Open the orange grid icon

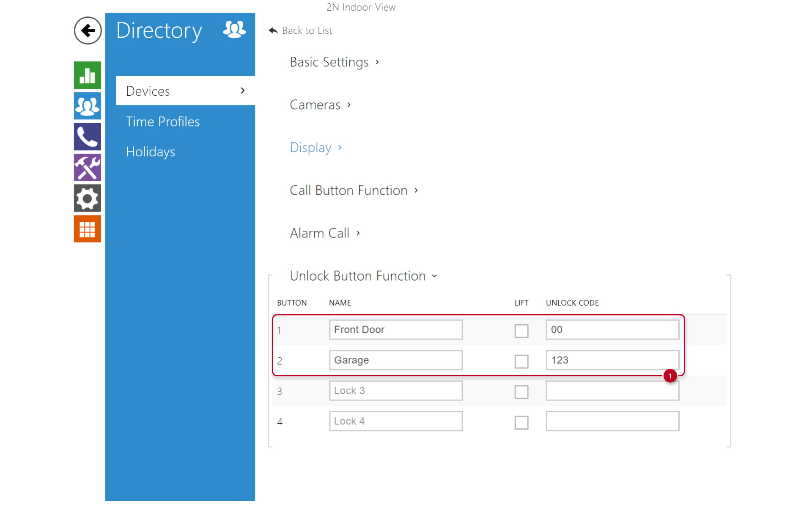[88, 229]
